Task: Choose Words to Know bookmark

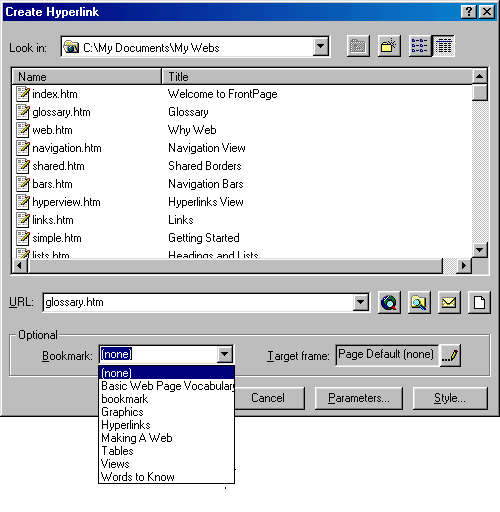Action: 138,477
